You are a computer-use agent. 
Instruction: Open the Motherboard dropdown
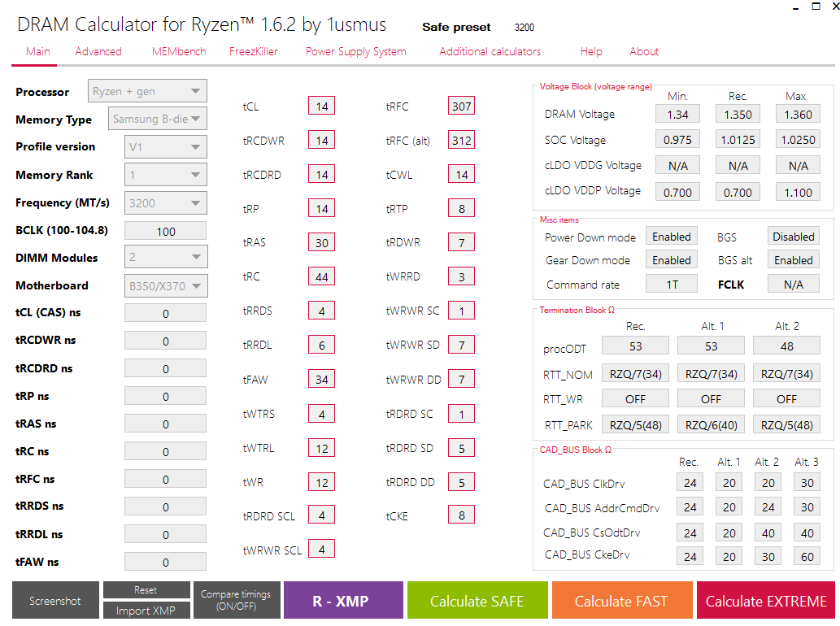[x=166, y=286]
